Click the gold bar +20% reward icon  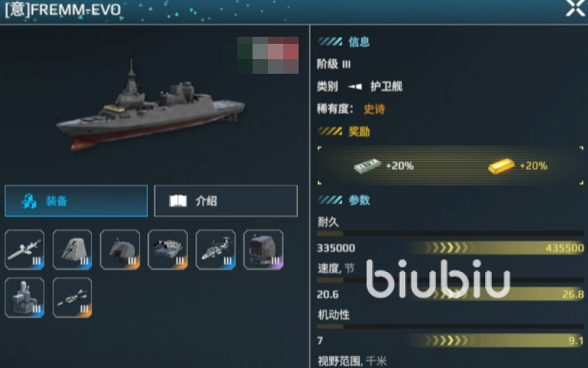pyautogui.click(x=501, y=166)
